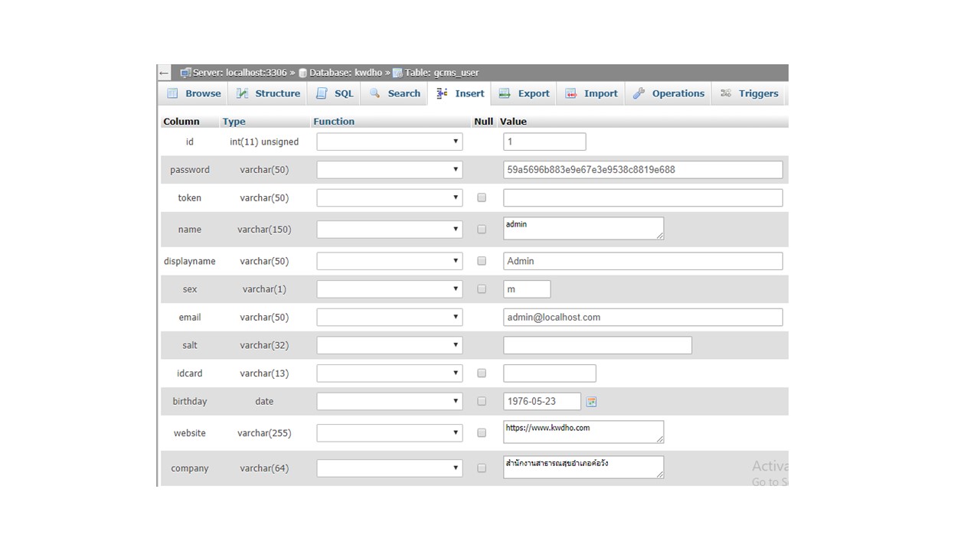Expand Function dropdown for token row

[390, 197]
